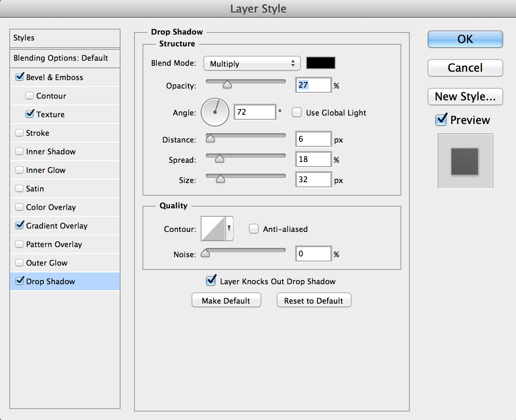Image resolution: width=516 pixels, height=420 pixels.
Task: Enable the Stroke effect checkbox
Action: coord(19,133)
